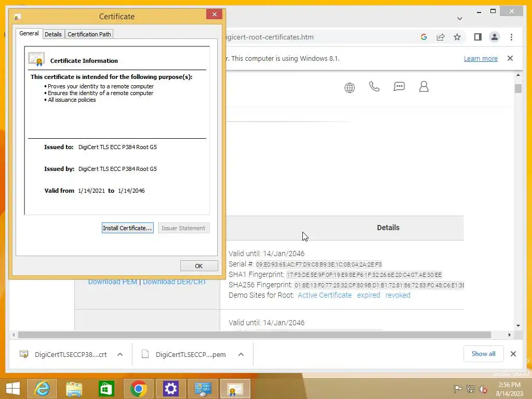Viewport: 532px width, 399px height.
Task: Click the scroll right arrow
Action: (x=509, y=335)
